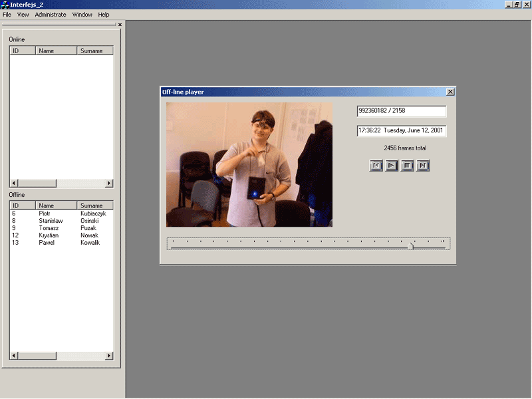The width and height of the screenshot is (532, 399).
Task: Jump to last frame in Off-line player
Action: 423,166
